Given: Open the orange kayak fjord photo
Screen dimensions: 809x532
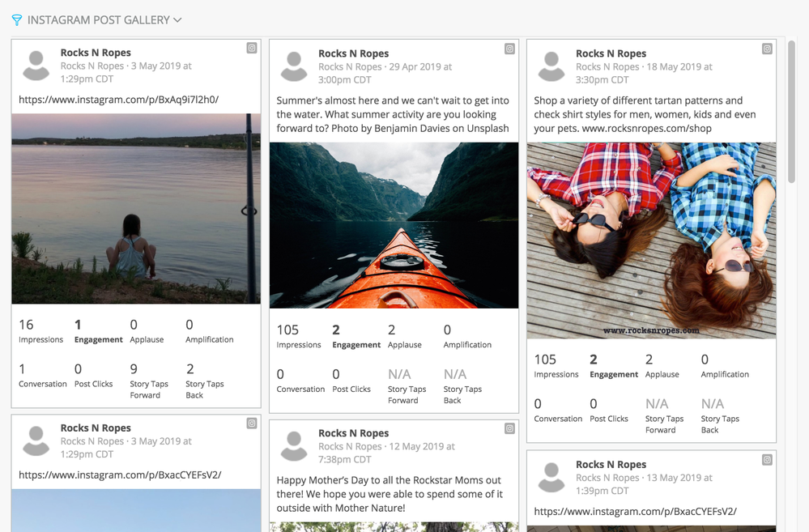Looking at the screenshot, I should pos(394,225).
